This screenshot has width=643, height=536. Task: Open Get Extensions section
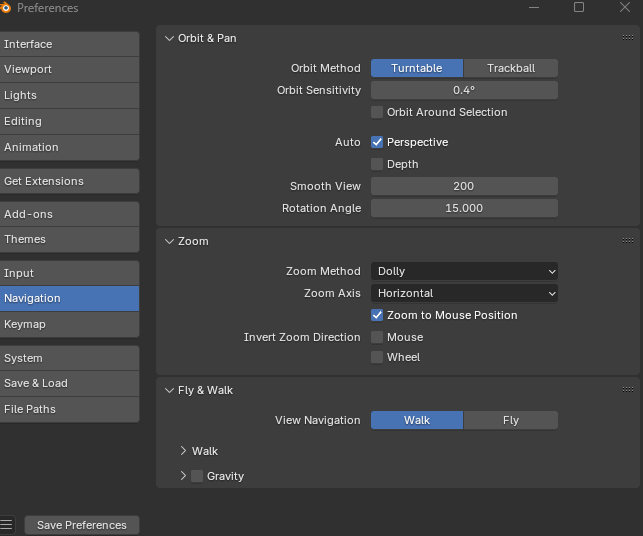(69, 181)
